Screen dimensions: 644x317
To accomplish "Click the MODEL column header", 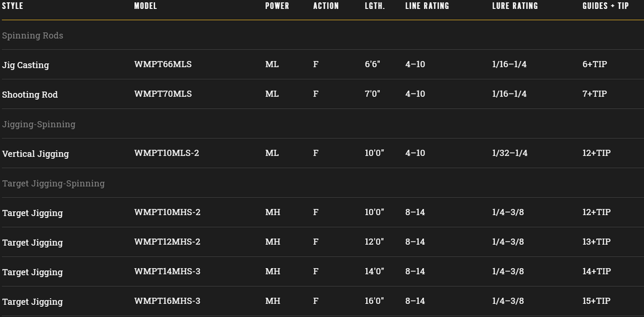I will (145, 6).
